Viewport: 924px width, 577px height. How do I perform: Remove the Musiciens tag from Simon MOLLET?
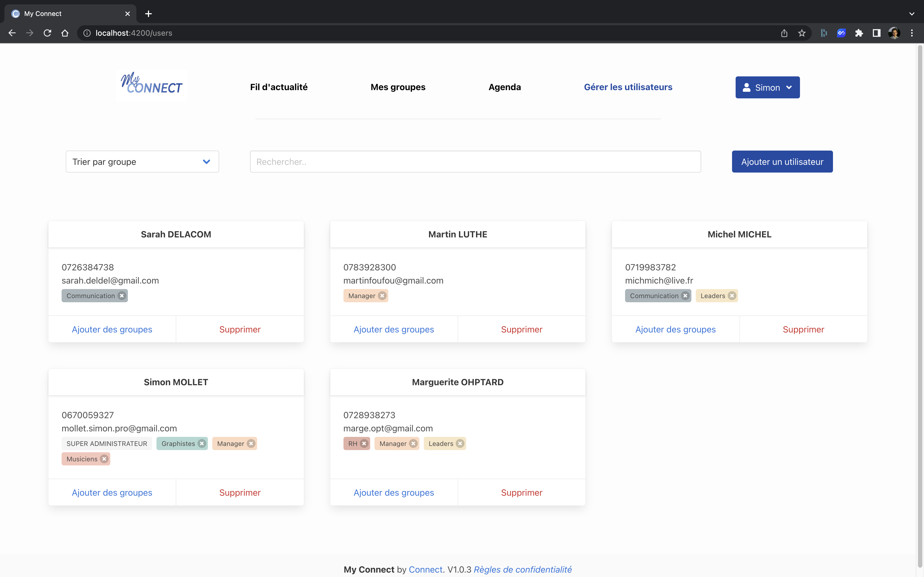[104, 459]
